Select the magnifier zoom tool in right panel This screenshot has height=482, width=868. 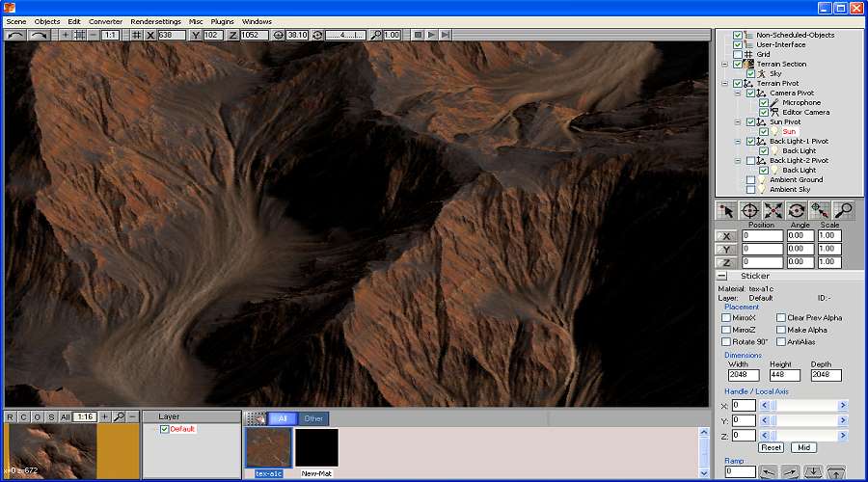coord(844,210)
